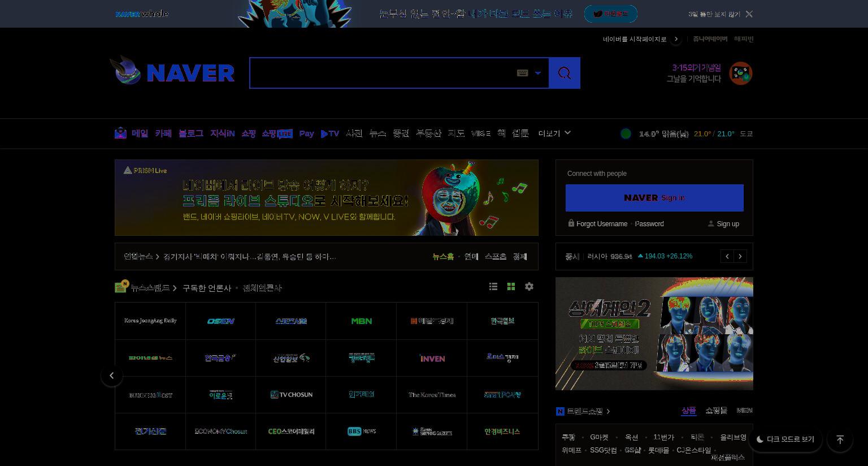868x466 pixels.
Task: Select the 상품 shopping tab
Action: click(688, 411)
